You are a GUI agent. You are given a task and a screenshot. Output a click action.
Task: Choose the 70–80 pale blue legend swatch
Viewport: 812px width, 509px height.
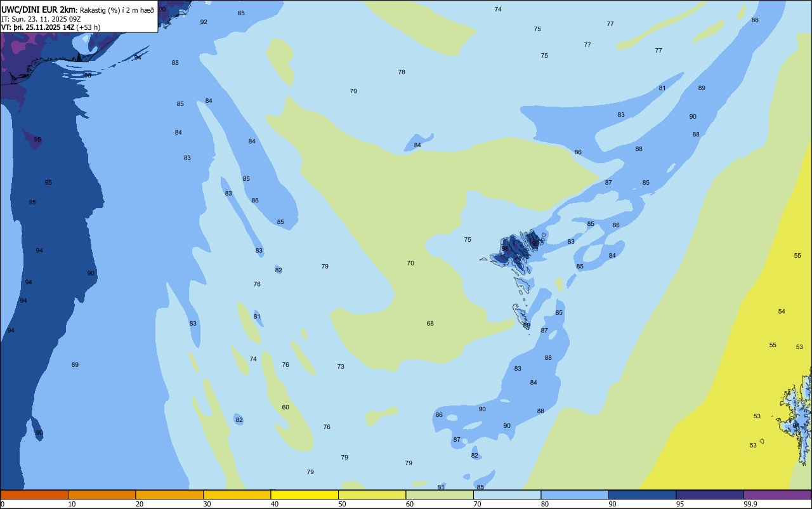507,494
